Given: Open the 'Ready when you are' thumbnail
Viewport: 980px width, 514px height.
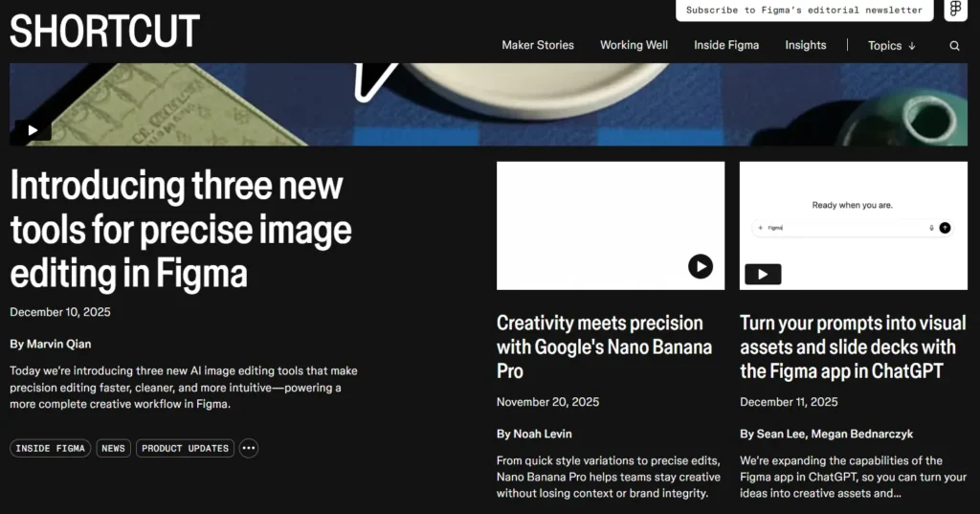Looking at the screenshot, I should coord(853,226).
